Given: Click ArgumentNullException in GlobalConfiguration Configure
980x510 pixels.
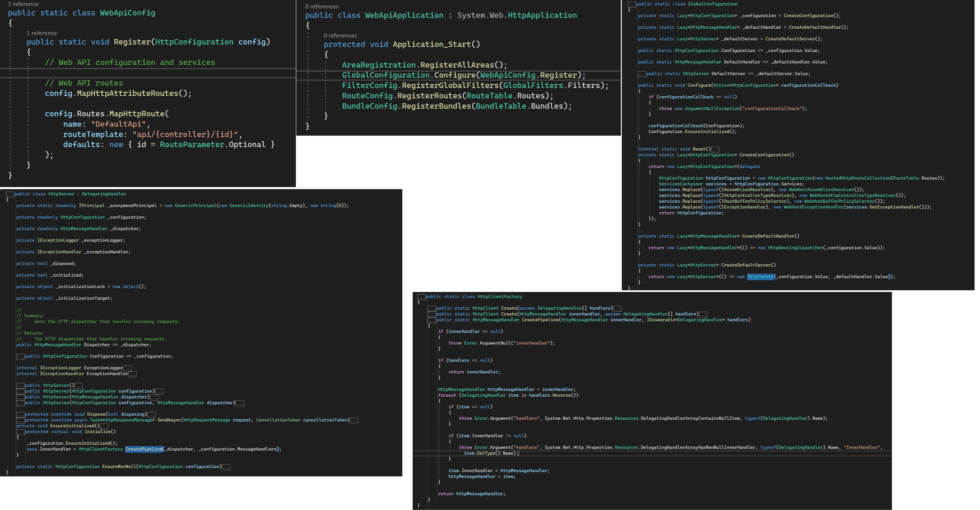Looking at the screenshot, I should click(712, 108).
